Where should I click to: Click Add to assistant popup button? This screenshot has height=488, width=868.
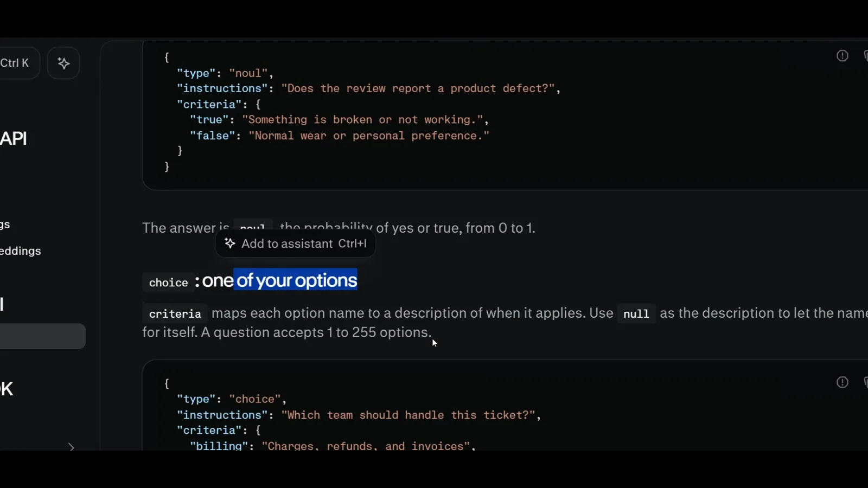point(296,244)
